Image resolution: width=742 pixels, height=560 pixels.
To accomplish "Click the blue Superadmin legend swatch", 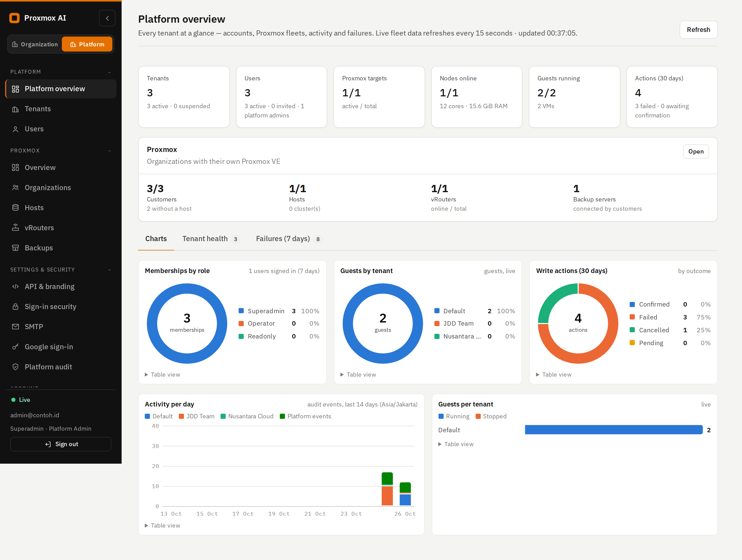I will [x=241, y=311].
